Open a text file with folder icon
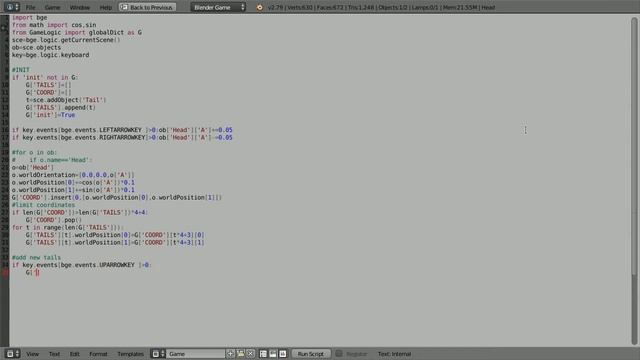This screenshot has width=640, height=360. click(241, 354)
